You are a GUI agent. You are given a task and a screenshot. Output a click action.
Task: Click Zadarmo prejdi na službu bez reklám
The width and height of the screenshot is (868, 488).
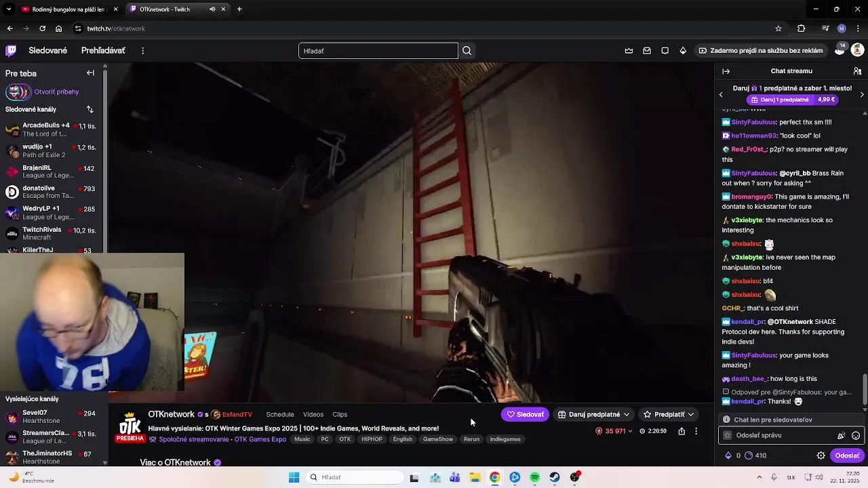761,51
